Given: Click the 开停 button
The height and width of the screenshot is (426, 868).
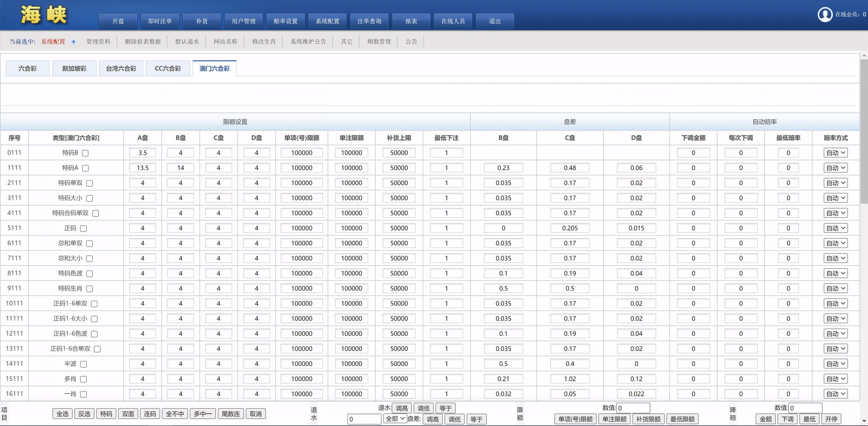Looking at the screenshot, I should click(831, 419).
